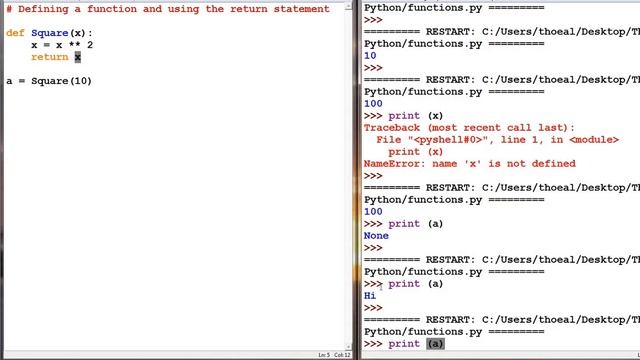The width and height of the screenshot is (640, 360).
Task: Click the scroll-up arrow of the editor scrollbar
Action: point(348,6)
